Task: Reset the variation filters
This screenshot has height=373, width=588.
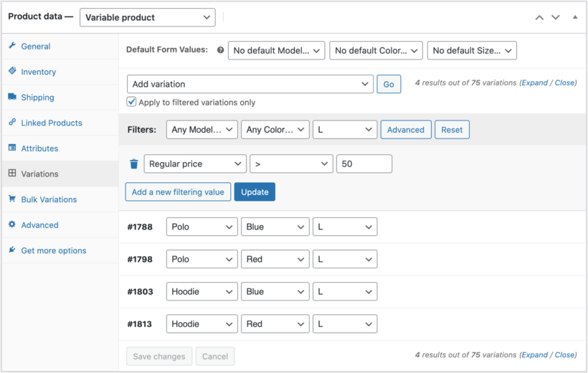Action: tap(452, 130)
